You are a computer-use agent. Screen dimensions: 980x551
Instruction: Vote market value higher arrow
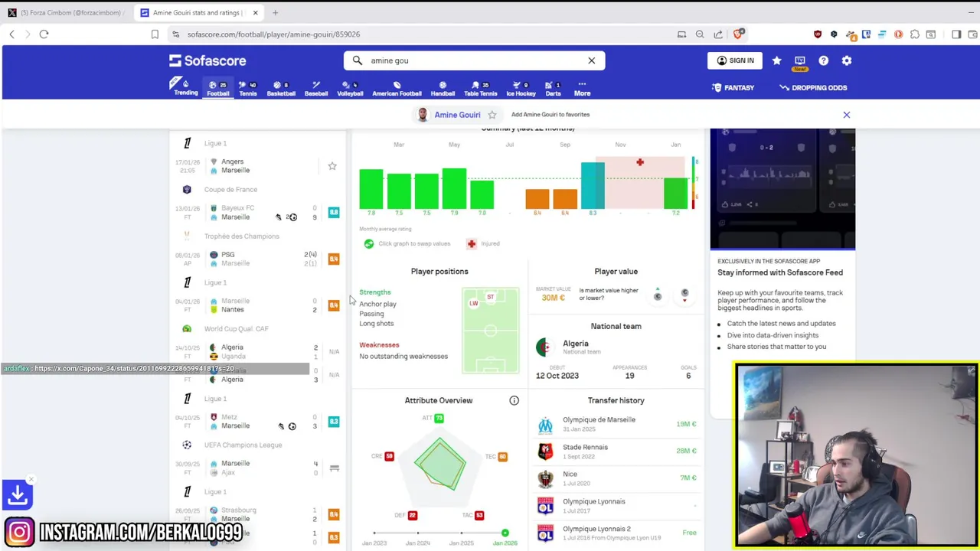pos(657,295)
